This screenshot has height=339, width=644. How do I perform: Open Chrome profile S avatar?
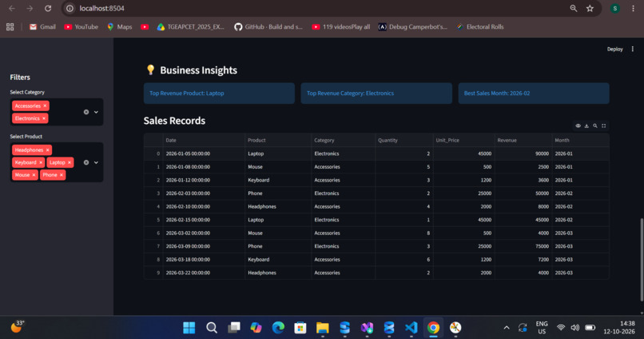coord(615,8)
